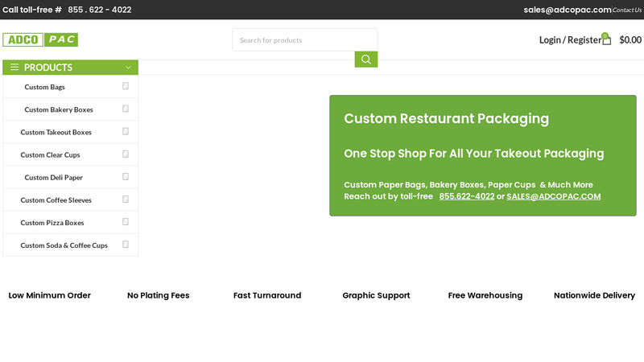Open Custom Deli Paper category
The image size is (644, 362).
point(53,177)
